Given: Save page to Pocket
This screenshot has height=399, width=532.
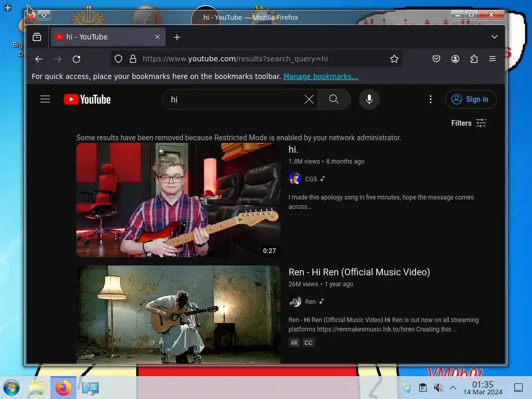Looking at the screenshot, I should point(436,59).
